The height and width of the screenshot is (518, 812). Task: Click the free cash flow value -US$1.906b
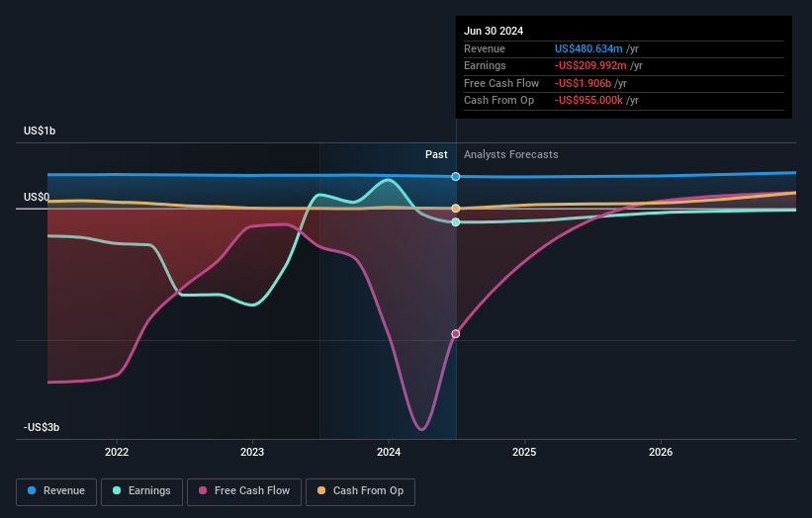583,83
